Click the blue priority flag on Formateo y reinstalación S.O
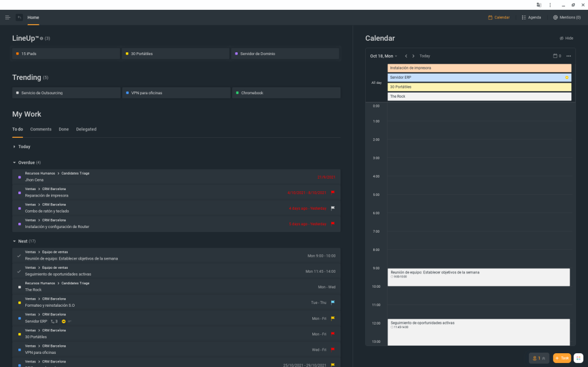The height and width of the screenshot is (367, 588). coord(333,302)
